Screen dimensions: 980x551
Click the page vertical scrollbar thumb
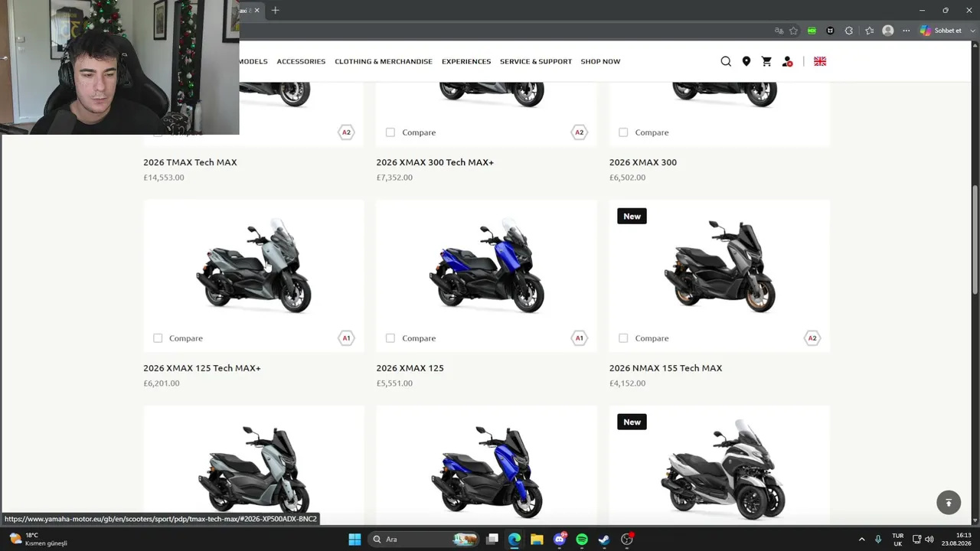pyautogui.click(x=975, y=239)
